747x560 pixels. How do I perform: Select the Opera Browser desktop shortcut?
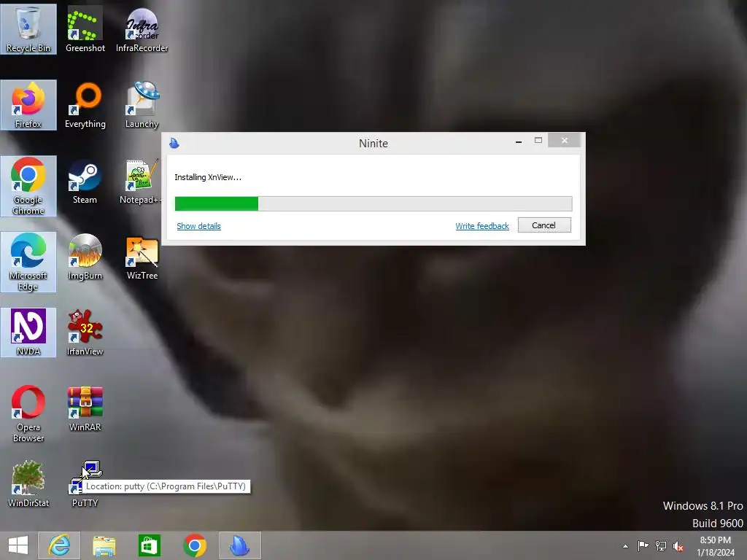point(28,413)
